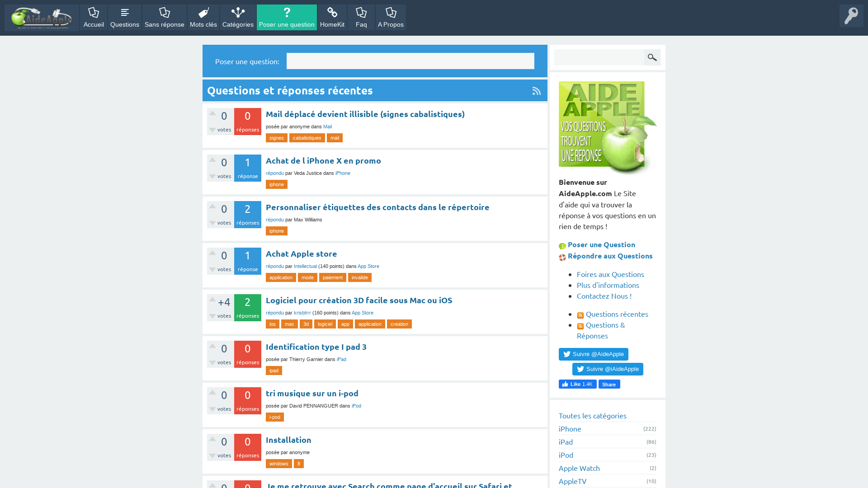The image size is (868, 488).
Task: Open the iPad category in the sidebar
Action: click(x=566, y=442)
